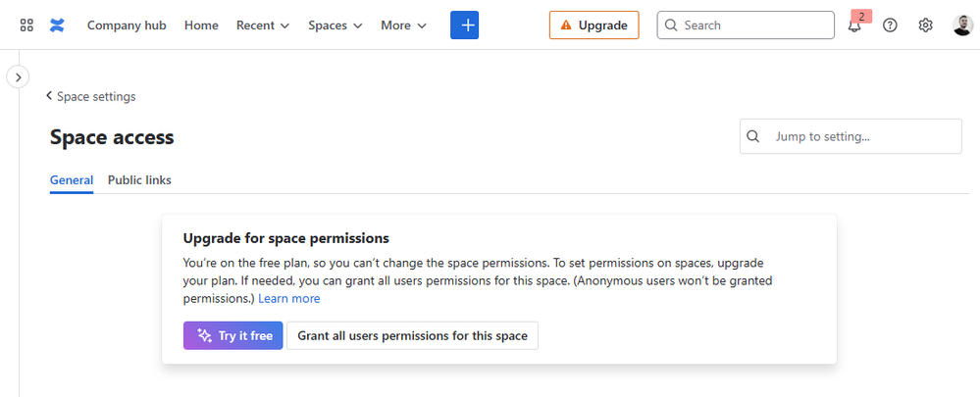
Task: Open the user profile avatar
Action: coord(962,25)
